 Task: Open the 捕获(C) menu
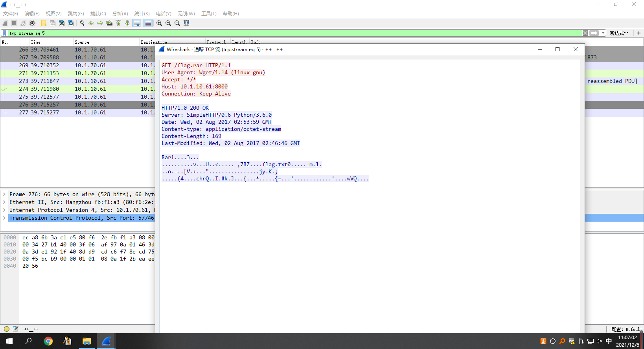coord(98,13)
